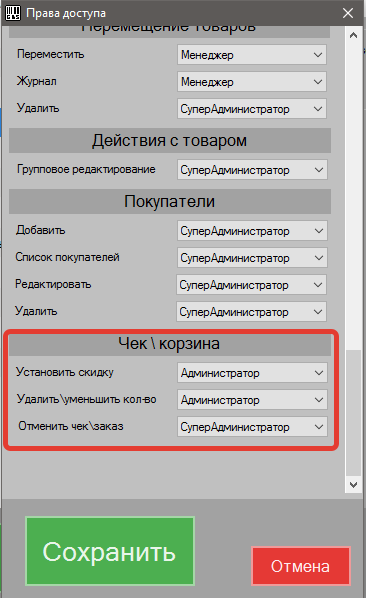
Task: Close the Права доступа window
Action: coord(348,13)
